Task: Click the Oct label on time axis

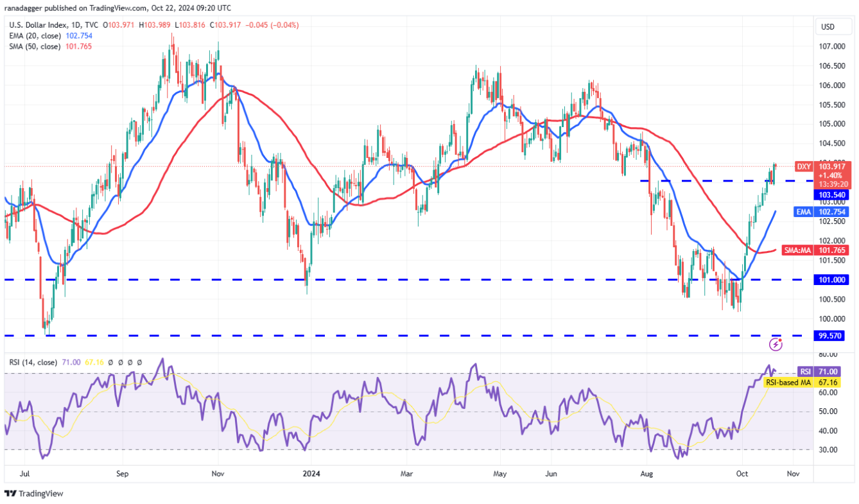Action: click(x=742, y=473)
